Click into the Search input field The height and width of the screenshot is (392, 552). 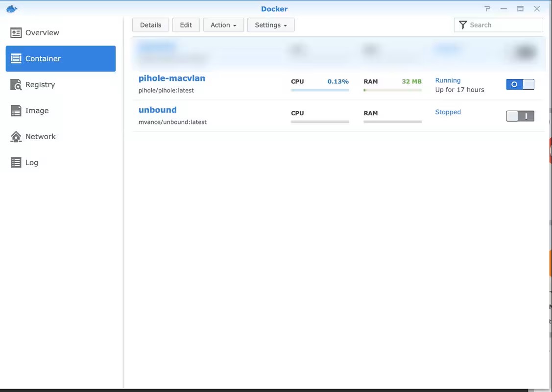[x=504, y=25]
